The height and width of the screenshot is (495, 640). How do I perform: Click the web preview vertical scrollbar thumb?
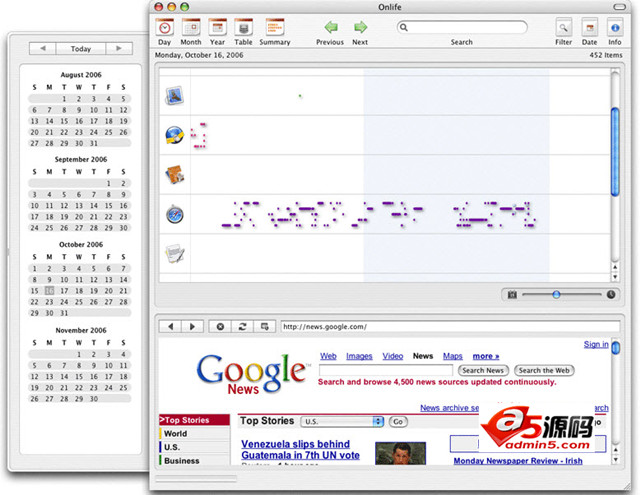pyautogui.click(x=616, y=348)
